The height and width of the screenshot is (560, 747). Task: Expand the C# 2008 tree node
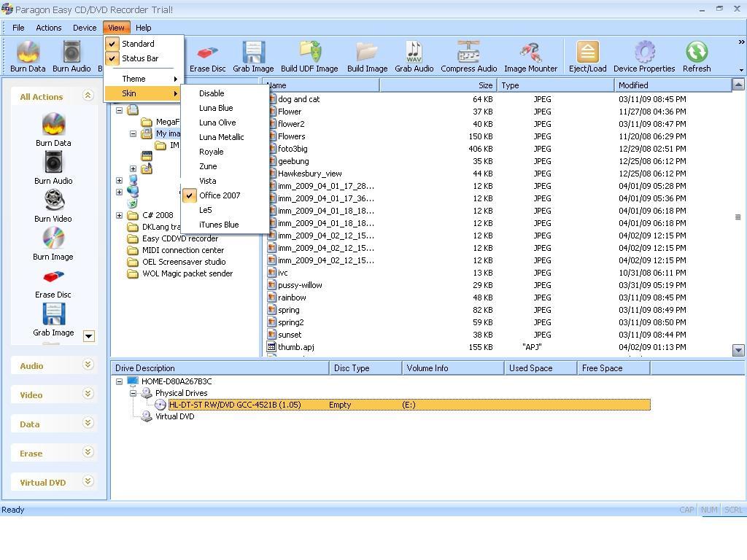pos(119,215)
